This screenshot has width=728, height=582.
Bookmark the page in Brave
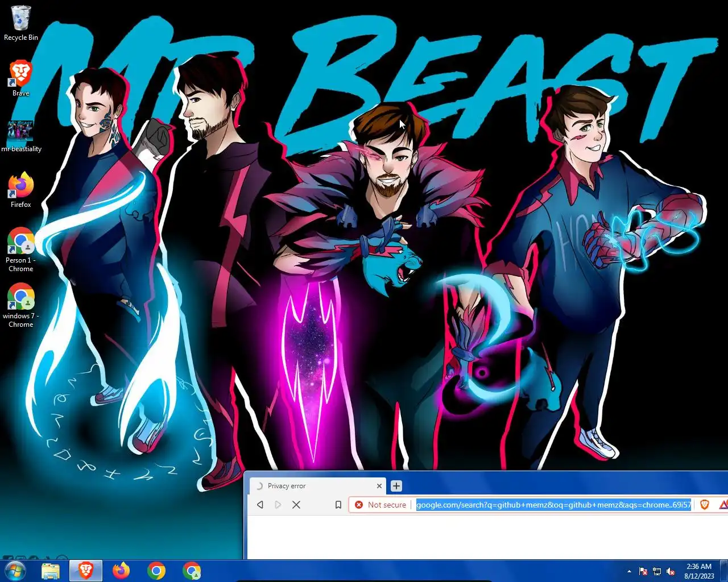(338, 505)
